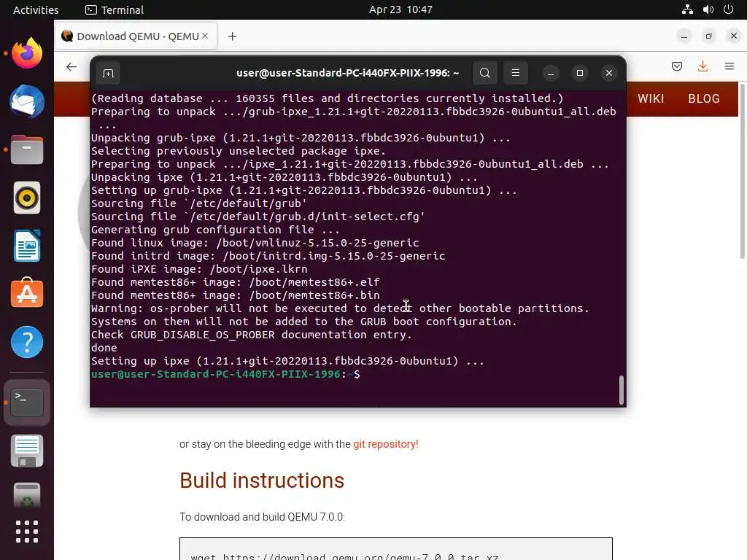The width and height of the screenshot is (747, 560).
Task: Click the terminal title user@user-Standard-PC
Action: (348, 73)
